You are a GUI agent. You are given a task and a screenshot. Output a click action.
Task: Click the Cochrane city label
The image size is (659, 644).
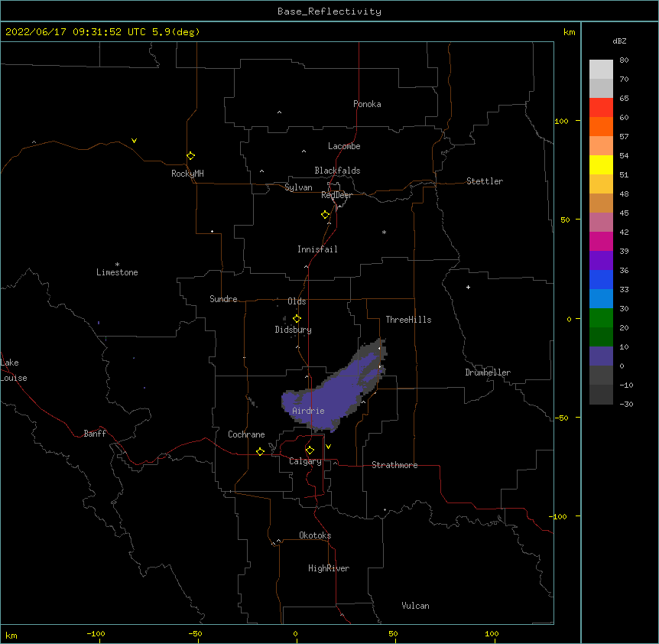click(246, 434)
